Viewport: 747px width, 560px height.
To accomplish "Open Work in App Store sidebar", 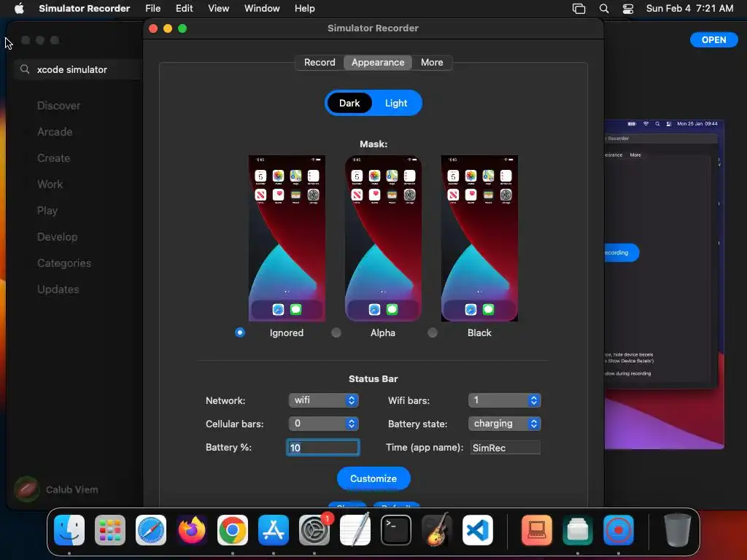I will pyautogui.click(x=50, y=184).
